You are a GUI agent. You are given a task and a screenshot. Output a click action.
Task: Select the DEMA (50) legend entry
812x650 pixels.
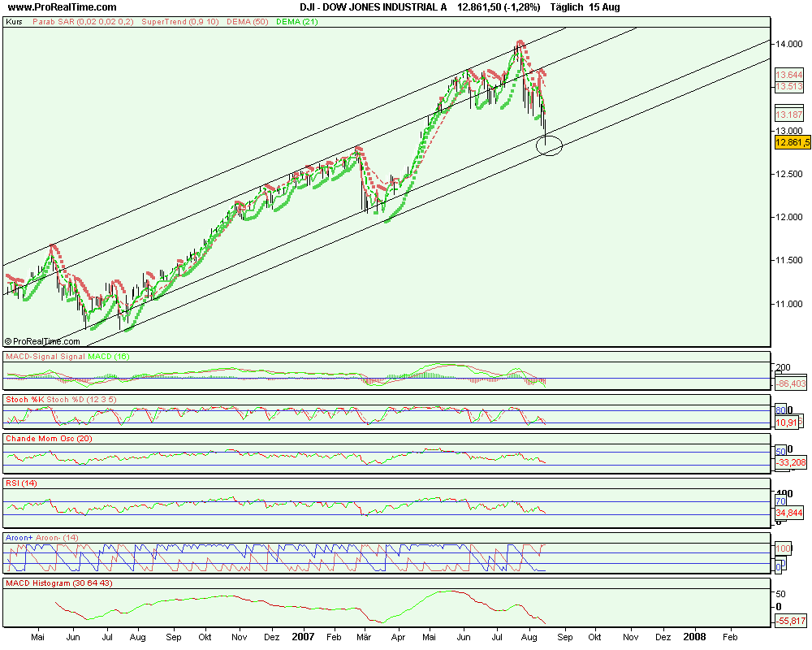tap(247, 22)
